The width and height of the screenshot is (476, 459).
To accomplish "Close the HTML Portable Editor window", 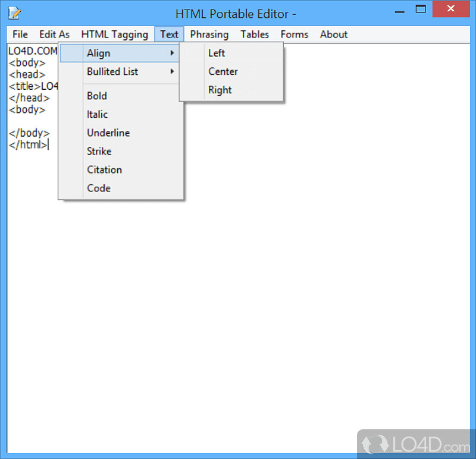I will coord(451,9).
